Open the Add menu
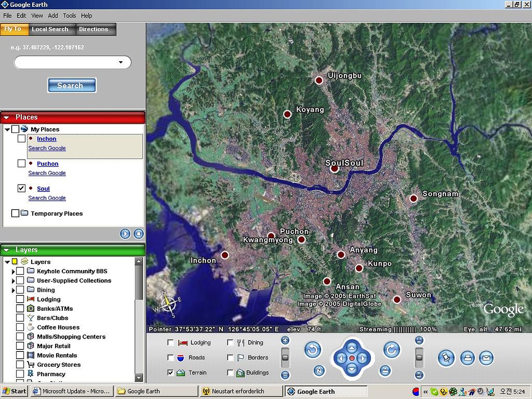 53,16
